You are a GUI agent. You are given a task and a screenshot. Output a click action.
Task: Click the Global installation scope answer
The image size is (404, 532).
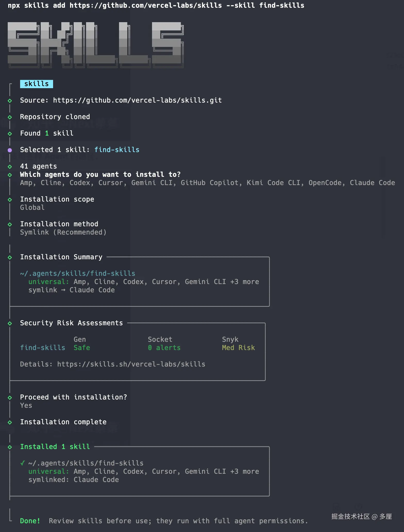coord(32,207)
